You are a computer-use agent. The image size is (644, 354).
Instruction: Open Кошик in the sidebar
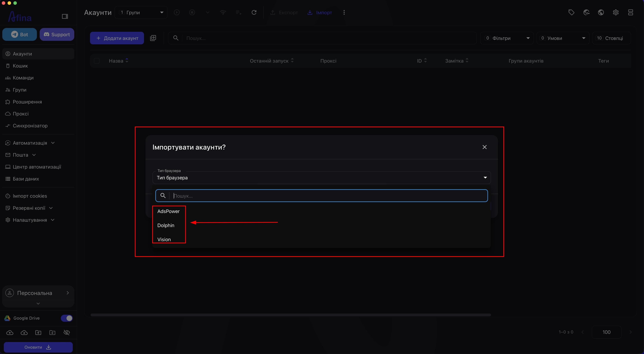coord(38,66)
